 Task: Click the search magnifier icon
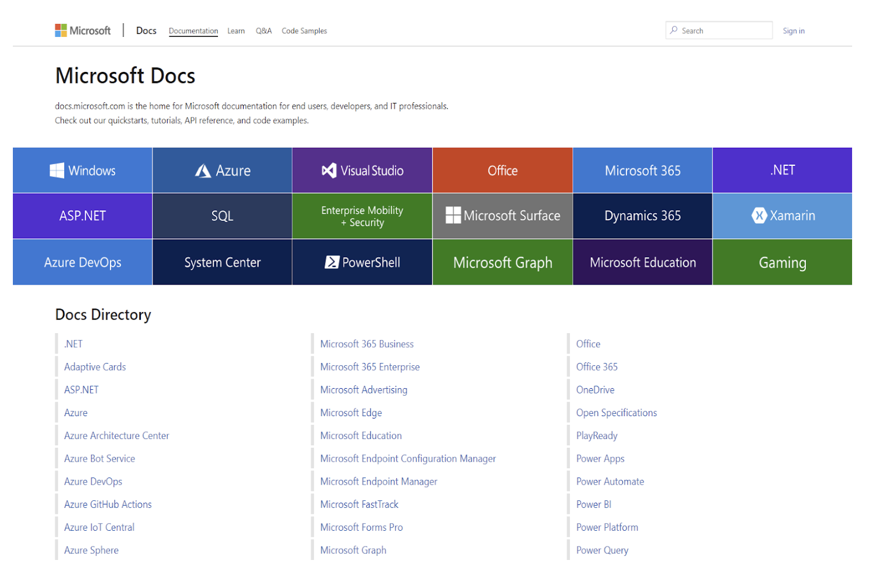point(674,30)
